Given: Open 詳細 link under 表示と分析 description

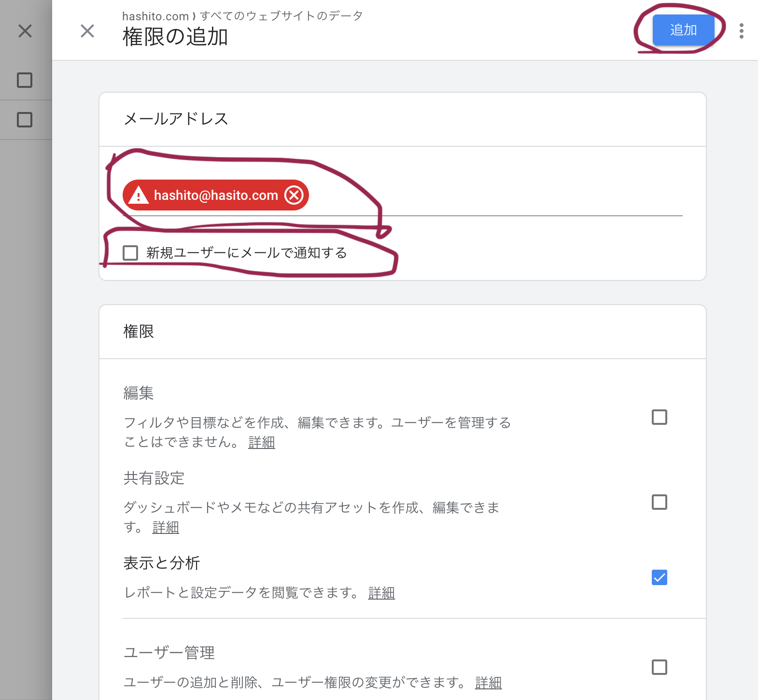Looking at the screenshot, I should click(x=381, y=593).
